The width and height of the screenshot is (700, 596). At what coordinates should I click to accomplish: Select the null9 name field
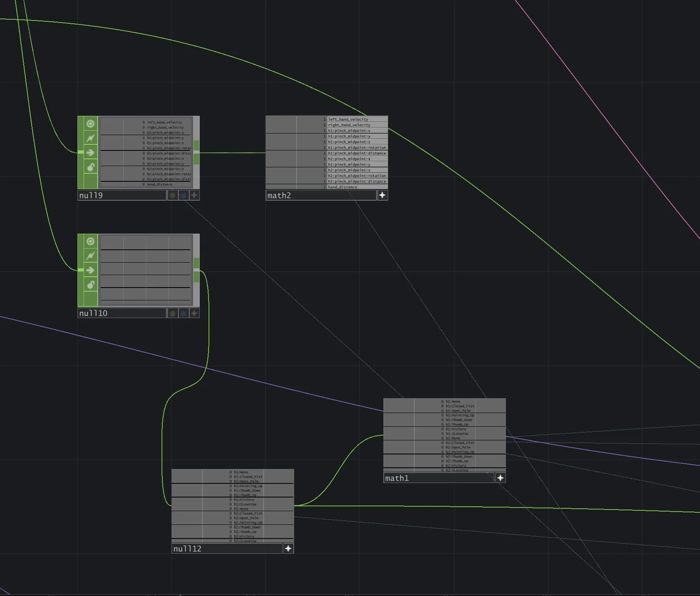tap(122, 195)
